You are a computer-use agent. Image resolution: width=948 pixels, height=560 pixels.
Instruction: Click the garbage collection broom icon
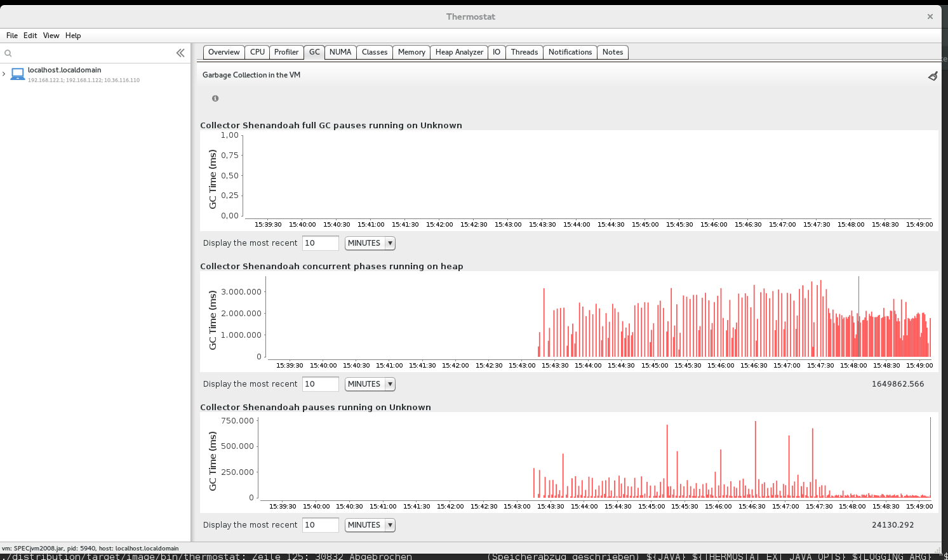point(933,76)
